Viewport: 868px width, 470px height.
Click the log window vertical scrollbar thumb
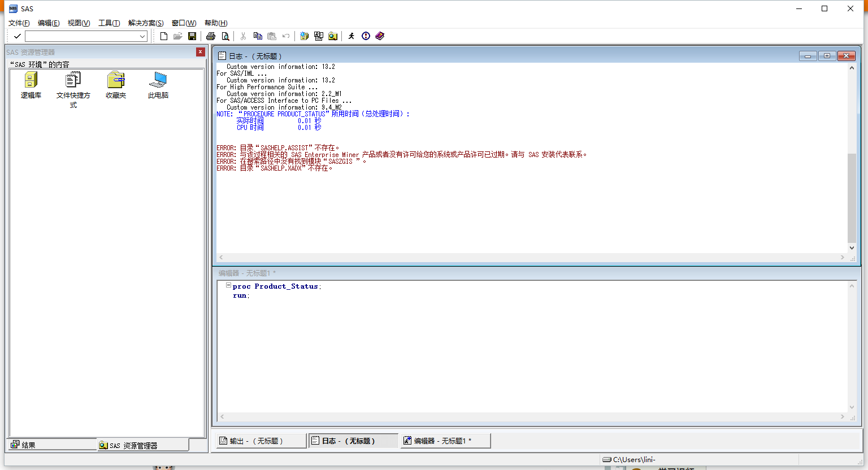click(x=852, y=198)
